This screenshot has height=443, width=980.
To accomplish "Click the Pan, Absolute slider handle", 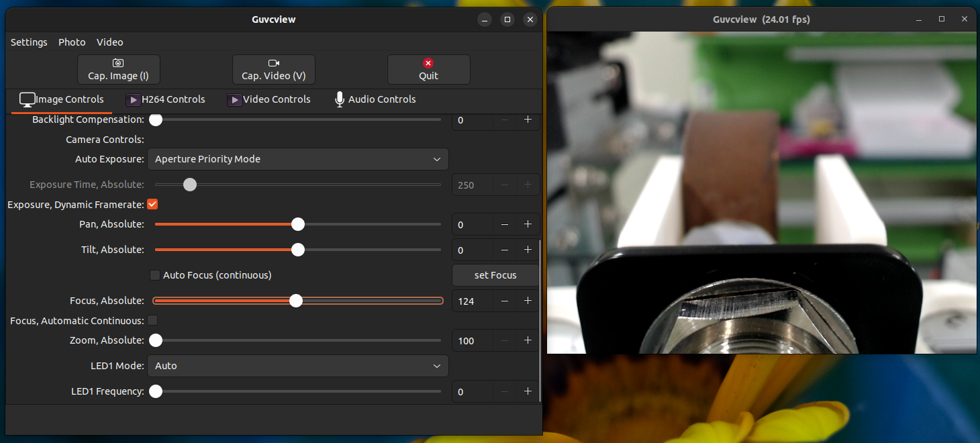I will click(x=298, y=224).
